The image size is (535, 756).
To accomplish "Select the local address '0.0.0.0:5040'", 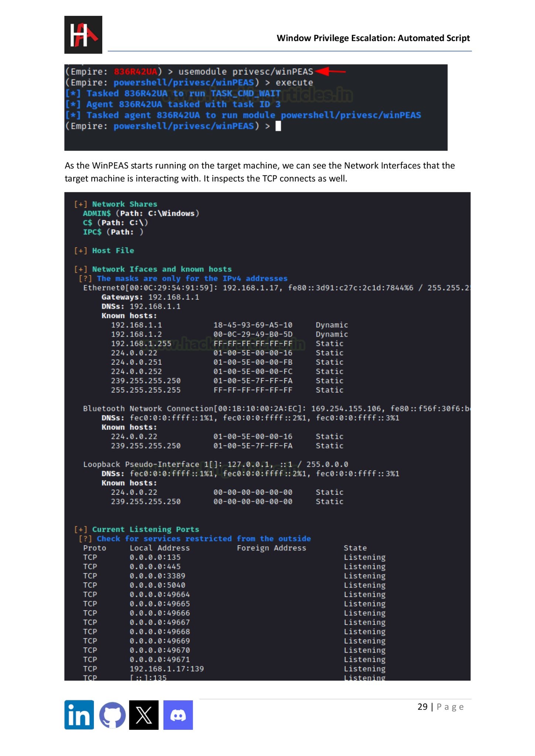I will (157, 585).
